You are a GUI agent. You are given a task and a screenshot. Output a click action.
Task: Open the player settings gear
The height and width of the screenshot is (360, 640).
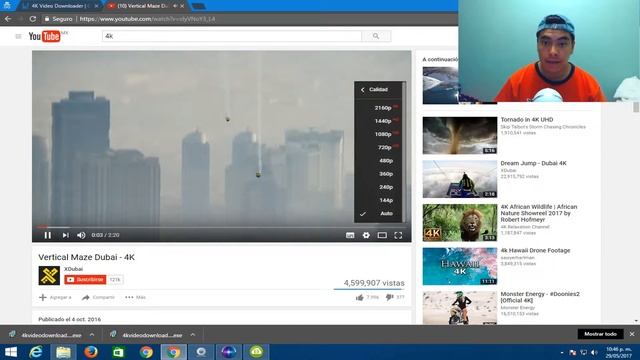366,235
